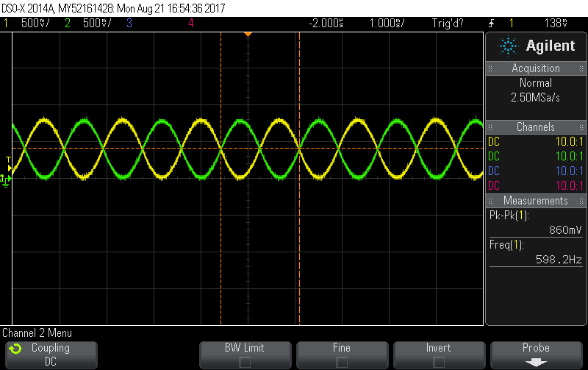588x370 pixels.
Task: Click the Channel 2 Menu title
Action: tap(37, 332)
